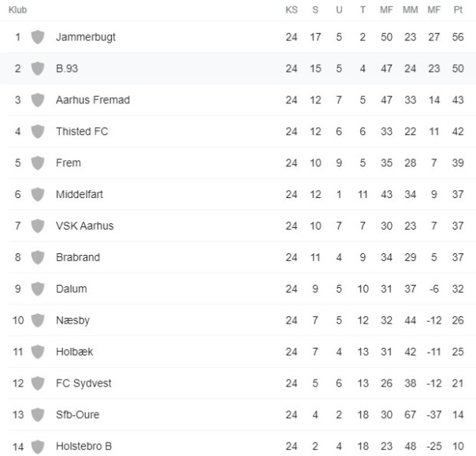Select the crest icon beside Næsby
This screenshot has width=476, height=456.
[38, 320]
